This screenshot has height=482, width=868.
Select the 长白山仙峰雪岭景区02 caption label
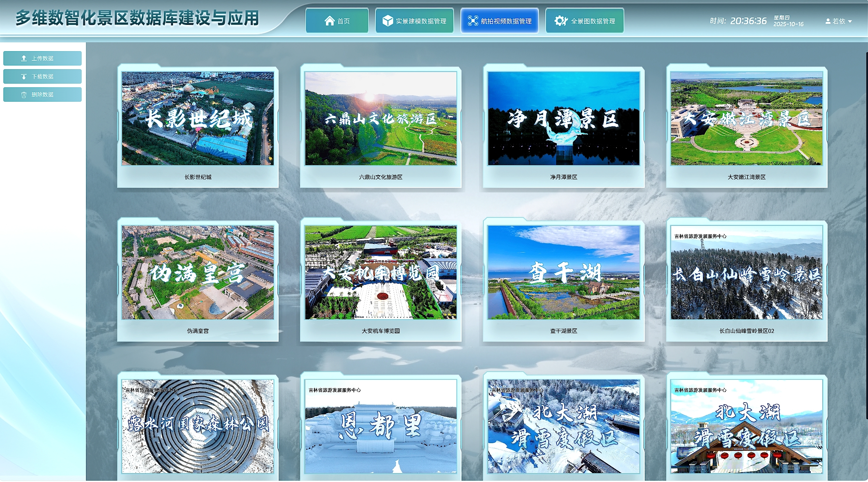coord(747,331)
